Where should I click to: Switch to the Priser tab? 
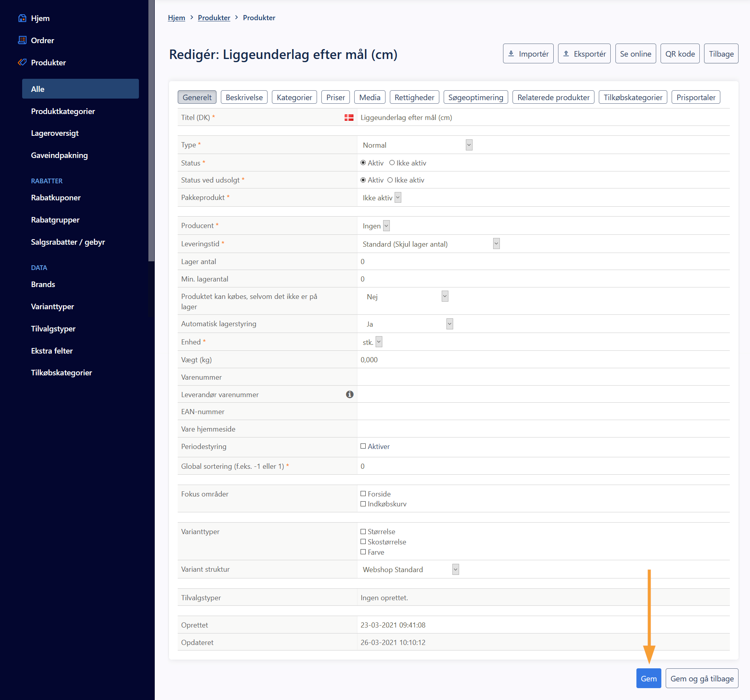[336, 97]
